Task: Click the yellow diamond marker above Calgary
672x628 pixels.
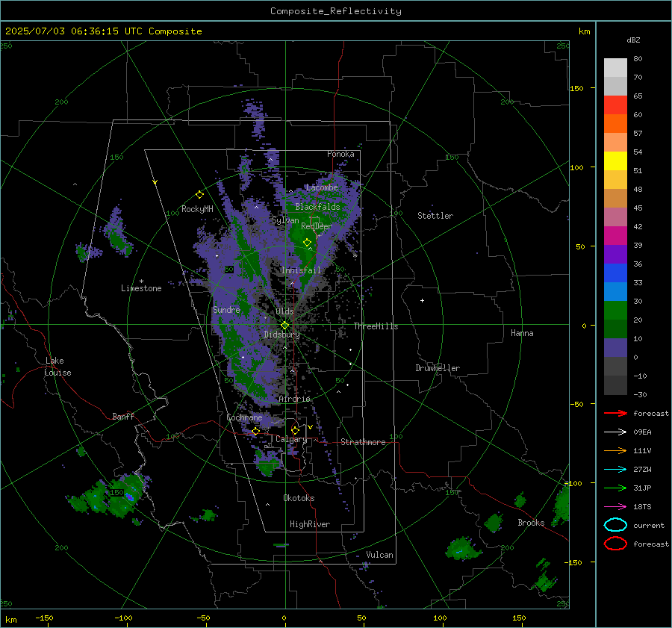Action: pyautogui.click(x=295, y=430)
